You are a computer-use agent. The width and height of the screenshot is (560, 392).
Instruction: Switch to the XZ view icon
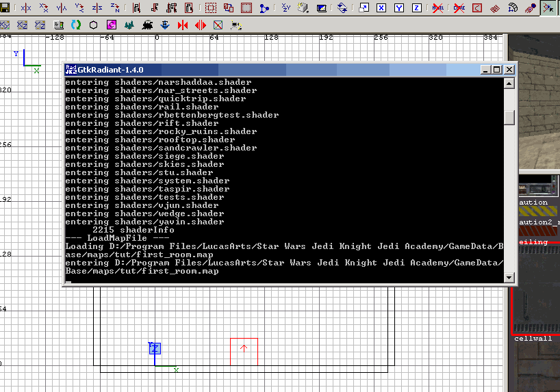tap(22, 25)
